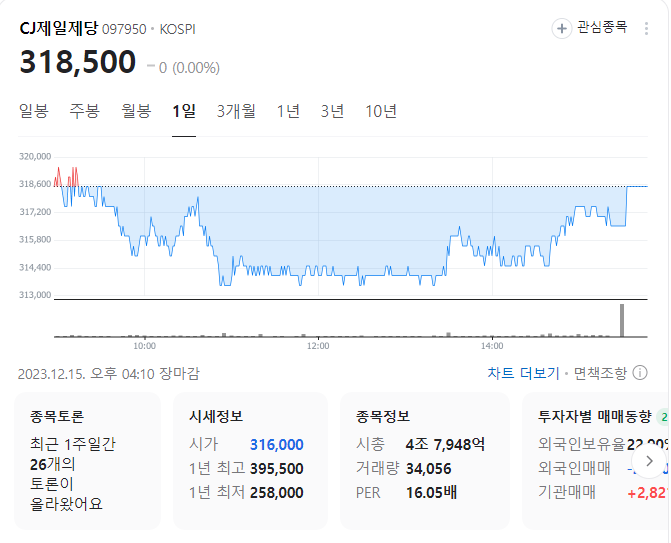Click the 318,600 y-axis label

point(35,184)
